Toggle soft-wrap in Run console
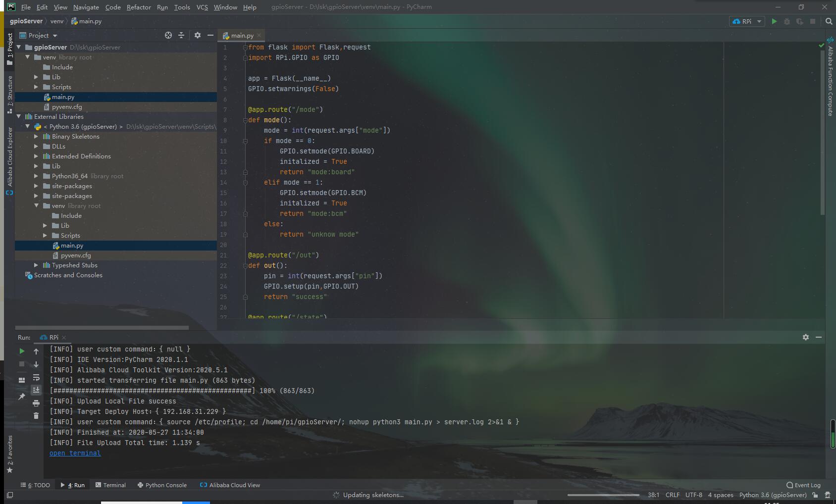Viewport: 836px width, 504px height. [36, 377]
